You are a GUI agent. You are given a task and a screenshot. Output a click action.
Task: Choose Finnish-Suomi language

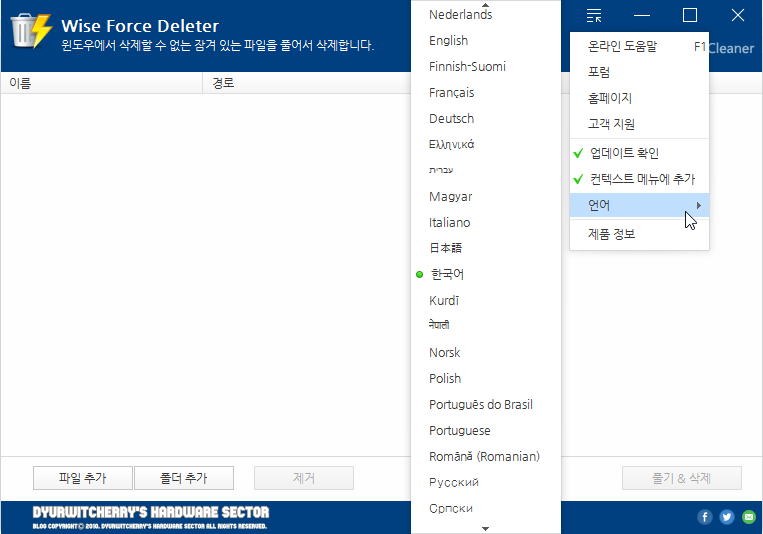pyautogui.click(x=486, y=67)
